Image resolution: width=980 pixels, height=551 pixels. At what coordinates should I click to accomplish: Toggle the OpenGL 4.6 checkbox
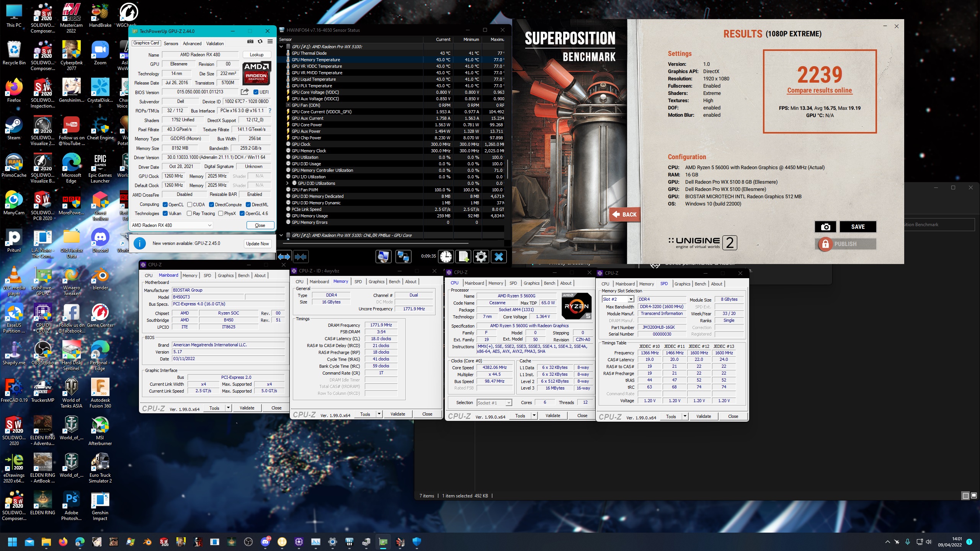pyautogui.click(x=242, y=214)
